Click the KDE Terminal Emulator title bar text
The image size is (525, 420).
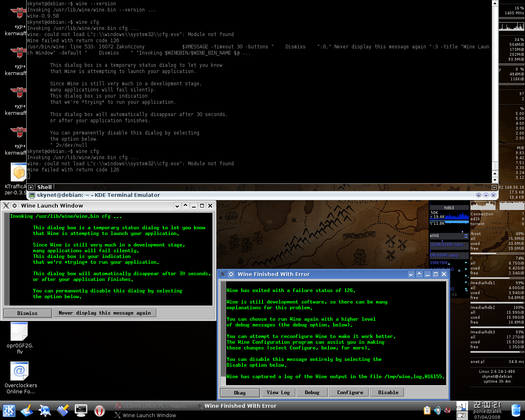click(x=98, y=195)
